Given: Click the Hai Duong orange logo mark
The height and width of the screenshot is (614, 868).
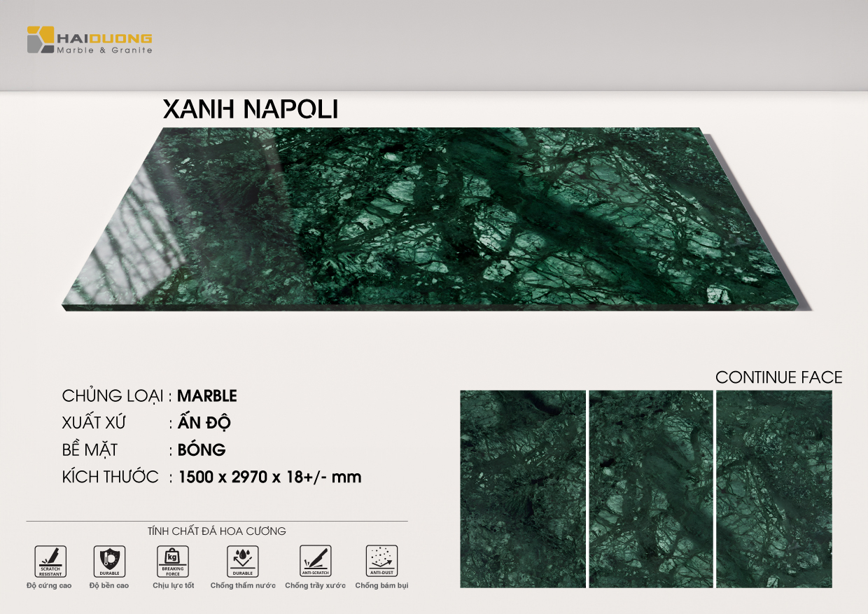Looking at the screenshot, I should (x=41, y=40).
